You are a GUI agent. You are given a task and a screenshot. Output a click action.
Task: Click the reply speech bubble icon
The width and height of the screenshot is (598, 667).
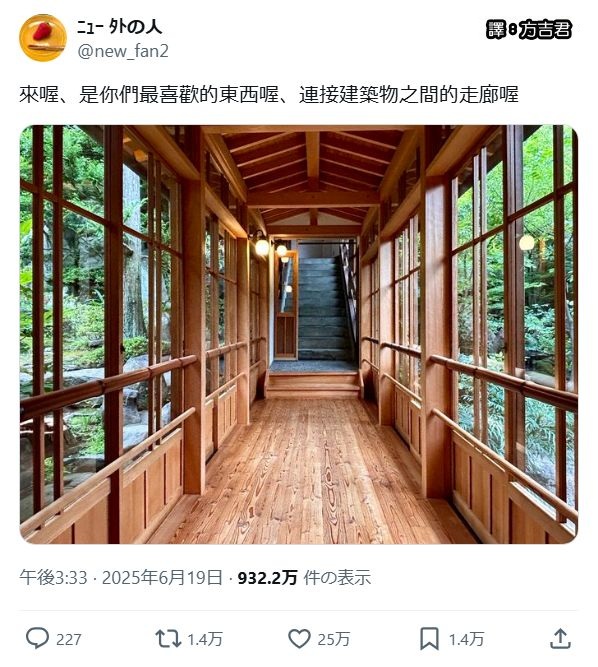click(37, 638)
